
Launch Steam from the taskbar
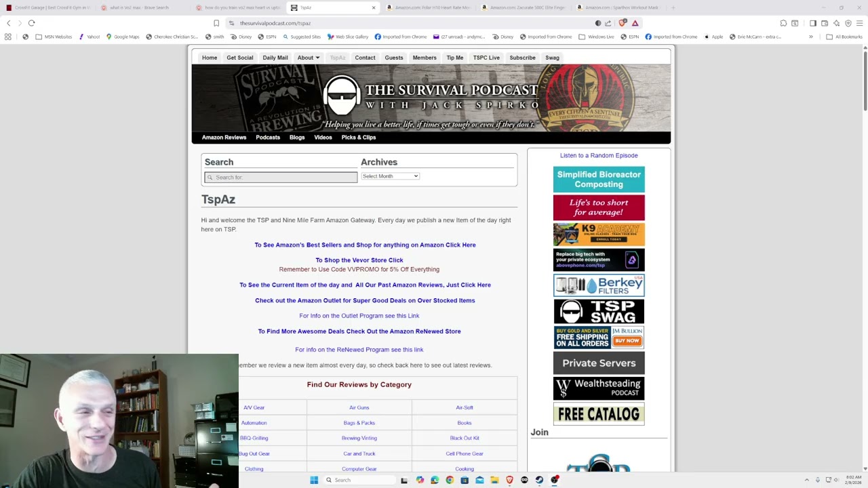539,480
